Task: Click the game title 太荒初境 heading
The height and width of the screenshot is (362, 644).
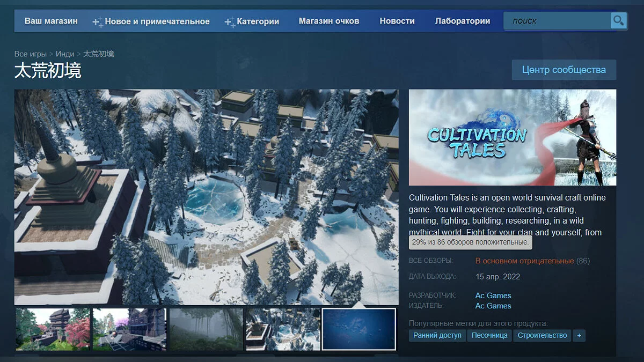Action: [x=48, y=70]
